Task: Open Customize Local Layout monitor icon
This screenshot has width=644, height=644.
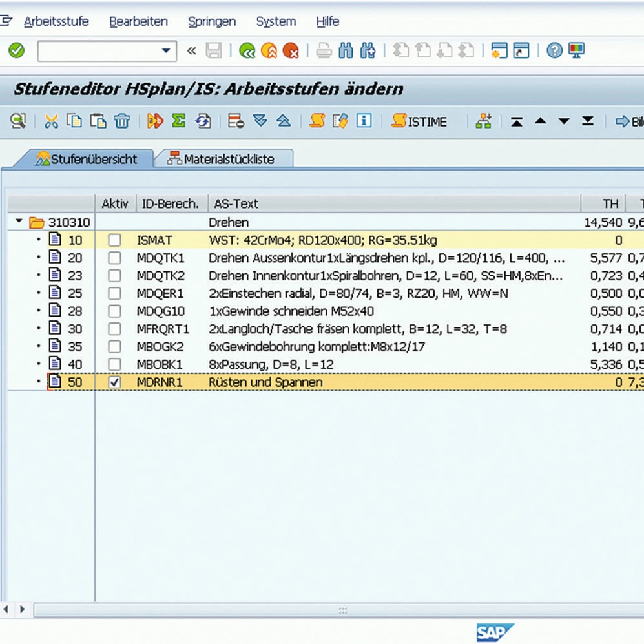Action: tap(576, 50)
